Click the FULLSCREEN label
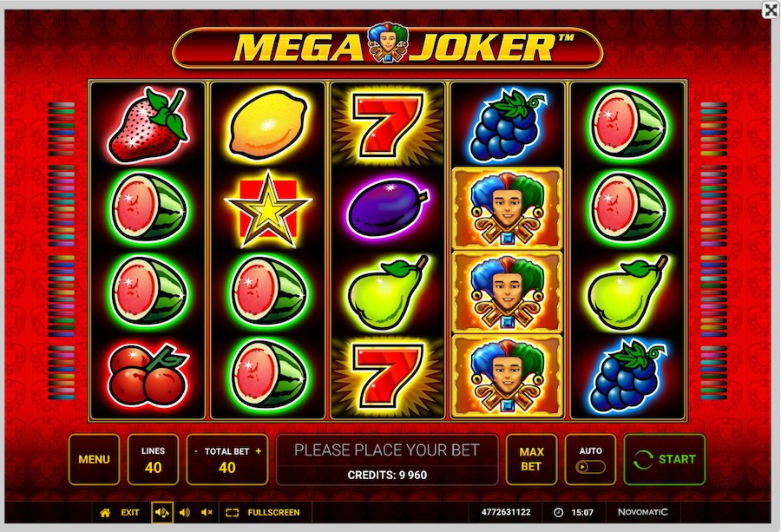781x532 pixels. tap(273, 513)
